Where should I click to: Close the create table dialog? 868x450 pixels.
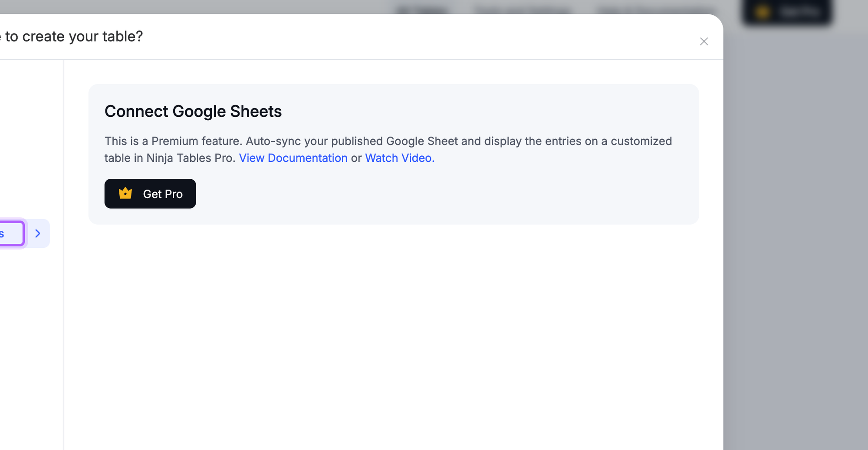(704, 41)
